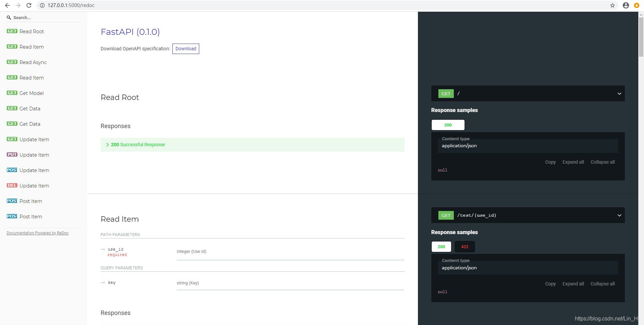The height and width of the screenshot is (325, 644).
Task: Click the browser back arrow
Action: (7, 5)
